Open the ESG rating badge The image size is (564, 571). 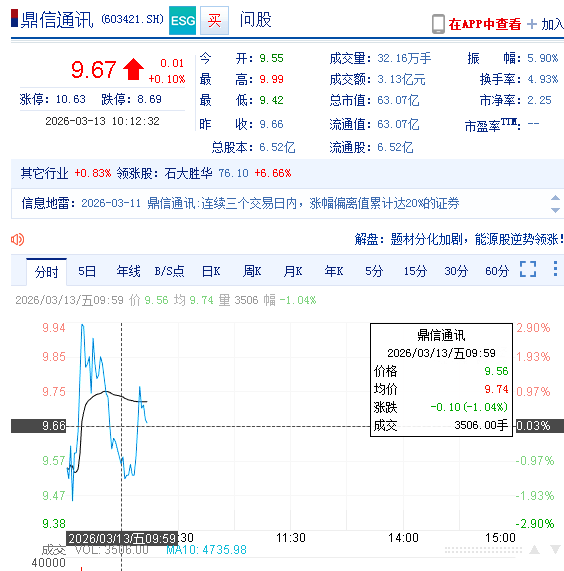click(182, 20)
